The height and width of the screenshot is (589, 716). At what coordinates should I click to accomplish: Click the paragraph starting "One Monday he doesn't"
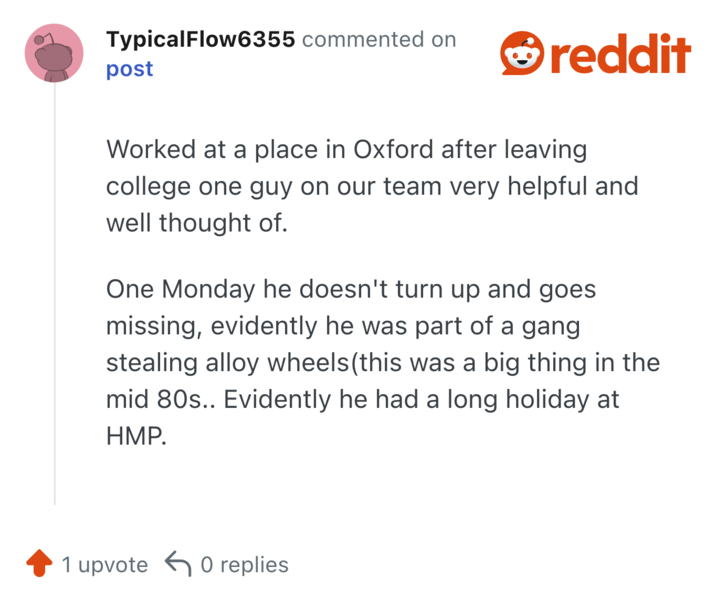pos(382,363)
